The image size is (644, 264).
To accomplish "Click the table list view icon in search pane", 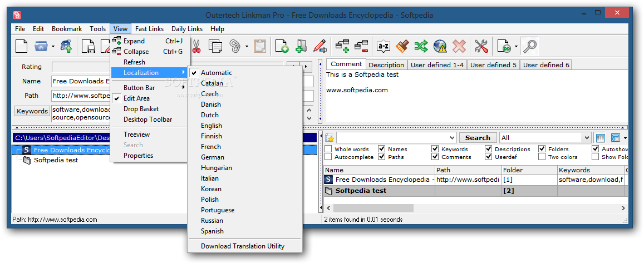I will [601, 138].
